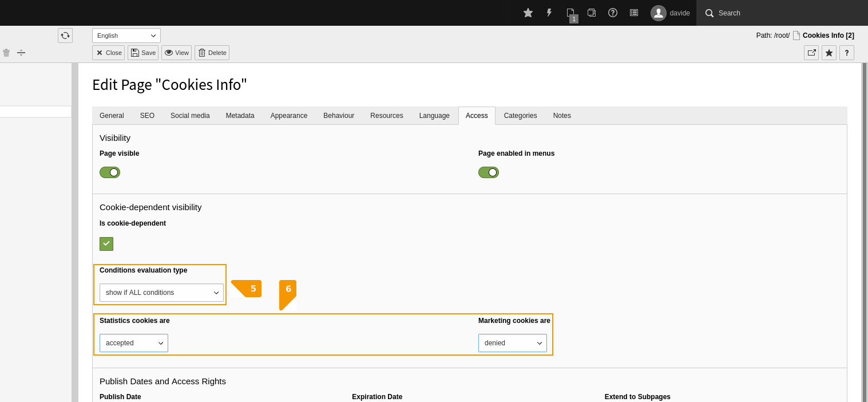Open the open documents icon with badge
868x402 pixels.
click(571, 14)
